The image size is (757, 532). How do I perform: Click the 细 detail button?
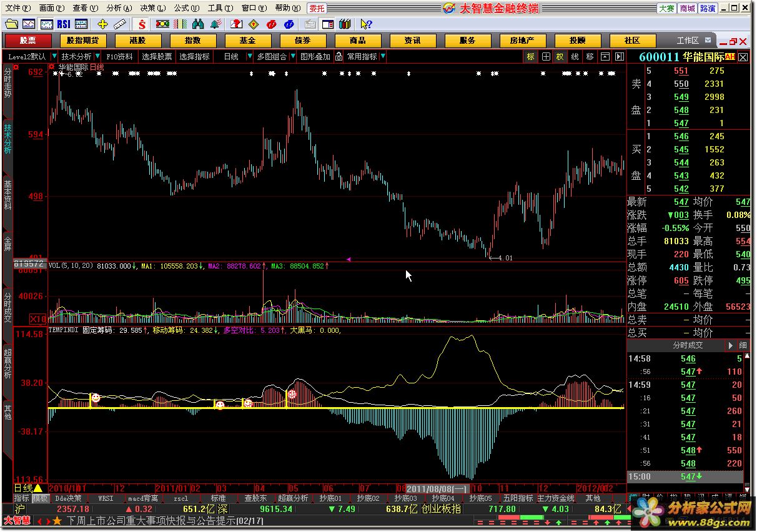click(x=743, y=345)
